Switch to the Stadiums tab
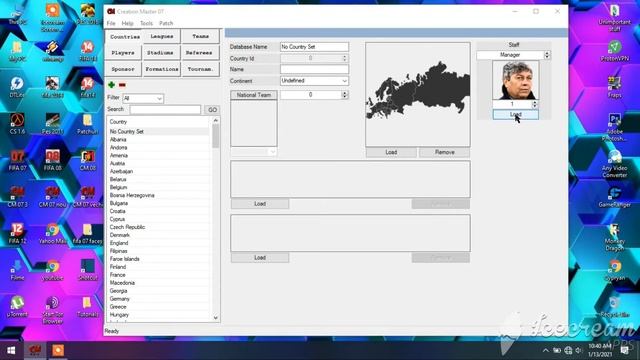 click(160, 53)
